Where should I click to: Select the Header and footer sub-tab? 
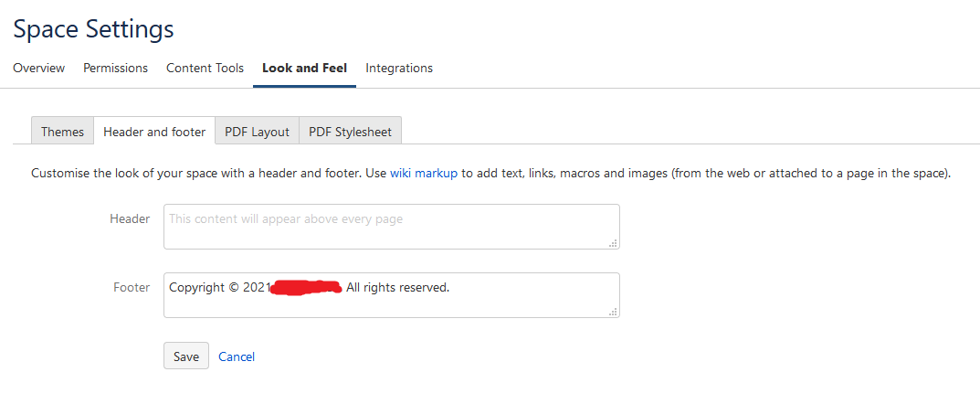point(154,131)
